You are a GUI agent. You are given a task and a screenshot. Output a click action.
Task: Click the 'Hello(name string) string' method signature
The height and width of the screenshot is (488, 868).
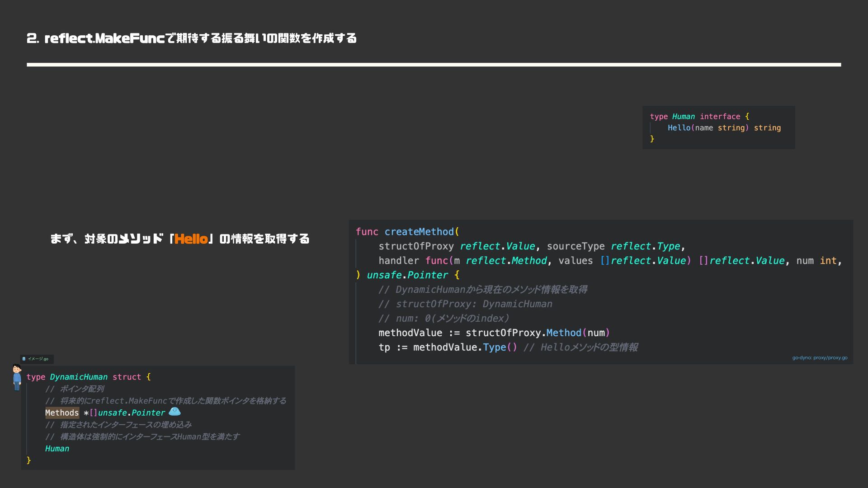coord(724,128)
